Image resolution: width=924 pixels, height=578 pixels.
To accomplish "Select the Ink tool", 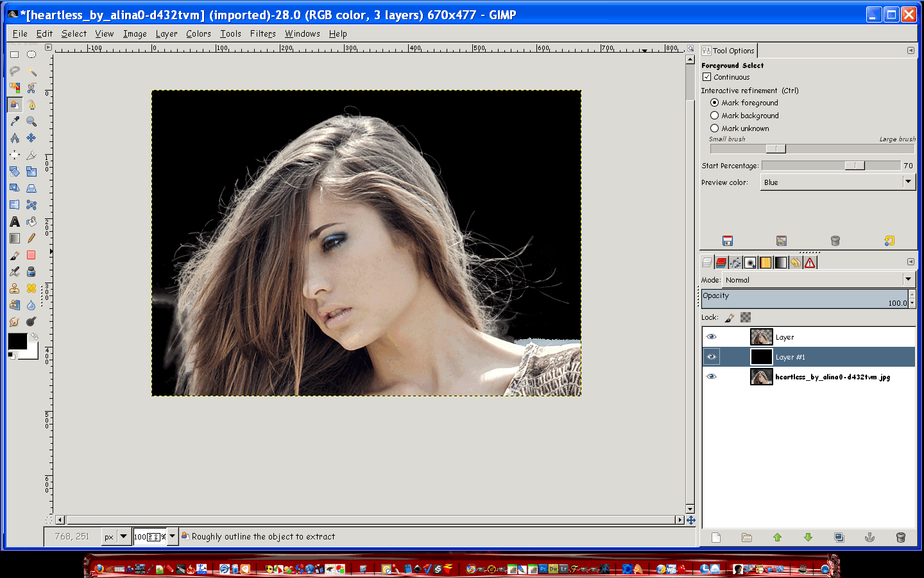I will (31, 272).
